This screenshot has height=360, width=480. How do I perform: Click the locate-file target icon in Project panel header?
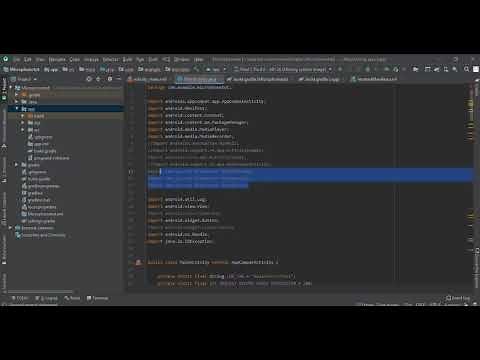(x=89, y=79)
